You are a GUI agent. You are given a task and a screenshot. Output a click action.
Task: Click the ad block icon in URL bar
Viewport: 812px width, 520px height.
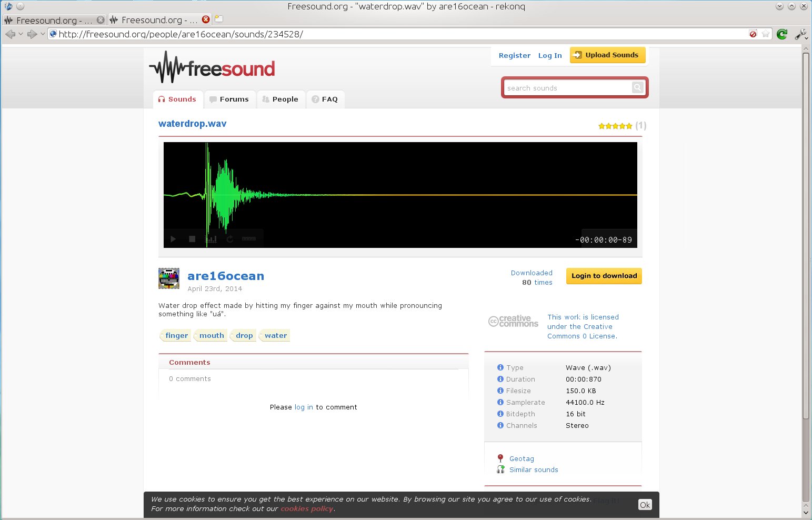click(x=753, y=34)
